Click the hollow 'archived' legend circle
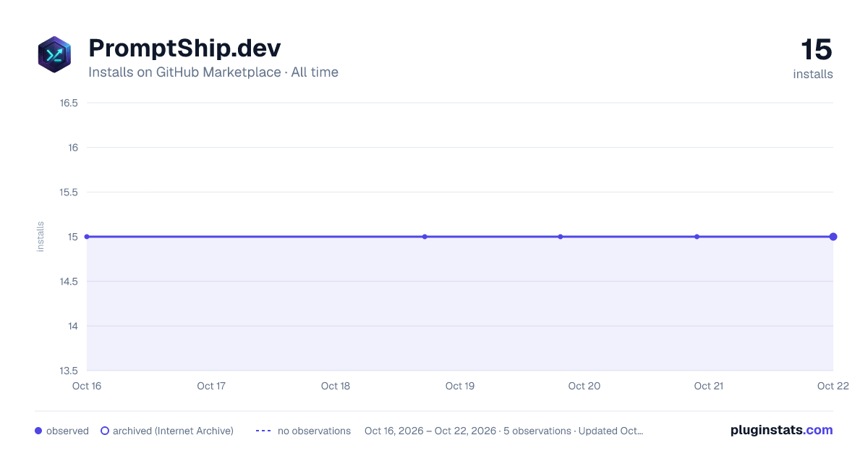Image resolution: width=868 pixels, height=456 pixels. [105, 431]
